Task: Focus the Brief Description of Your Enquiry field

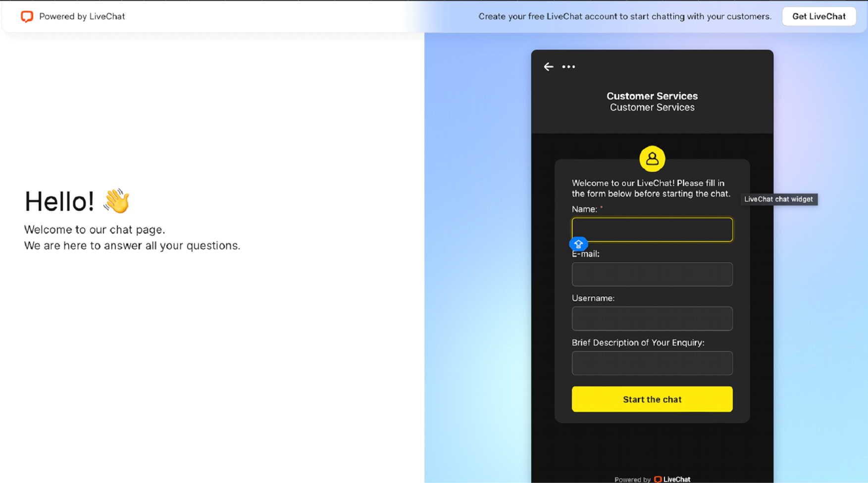Action: point(652,363)
